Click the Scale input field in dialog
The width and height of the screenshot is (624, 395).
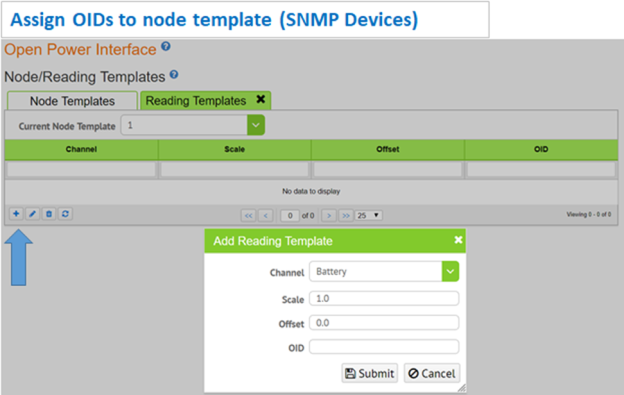coord(384,298)
